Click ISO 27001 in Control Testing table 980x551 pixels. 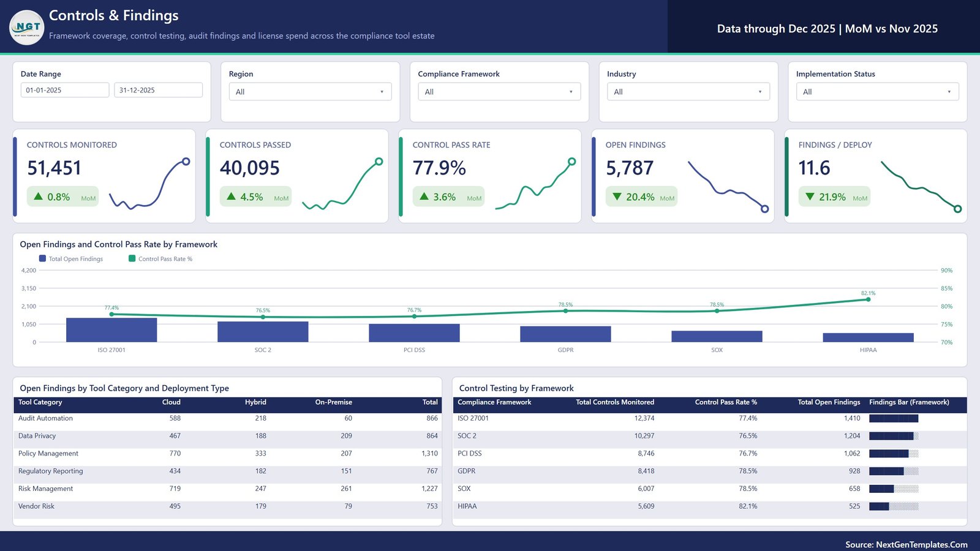pos(473,418)
